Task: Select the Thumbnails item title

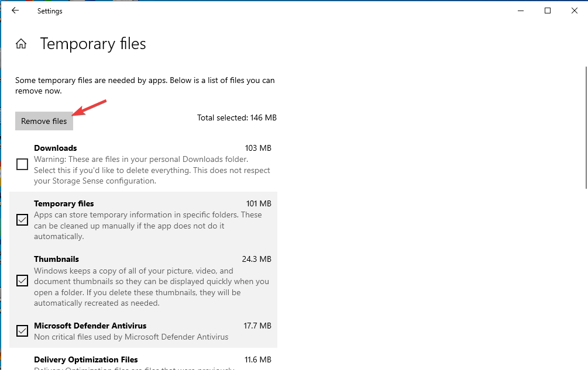Action: (57, 259)
